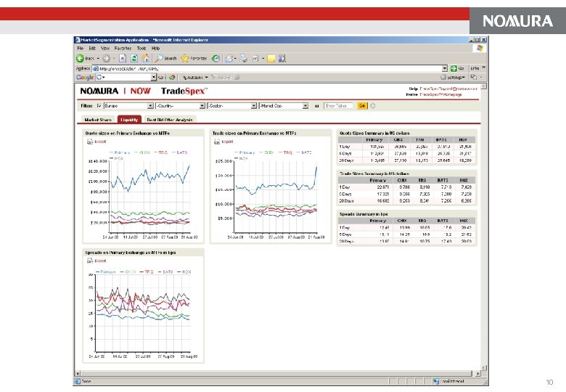Refresh the page with the green arrows icon
The width and height of the screenshot is (566, 392).
pyautogui.click(x=134, y=58)
